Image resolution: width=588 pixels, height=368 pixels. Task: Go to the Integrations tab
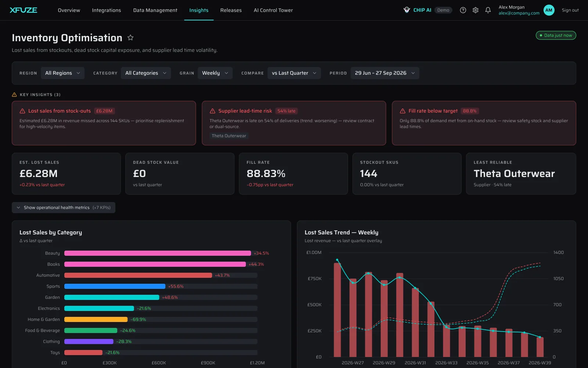point(107,10)
